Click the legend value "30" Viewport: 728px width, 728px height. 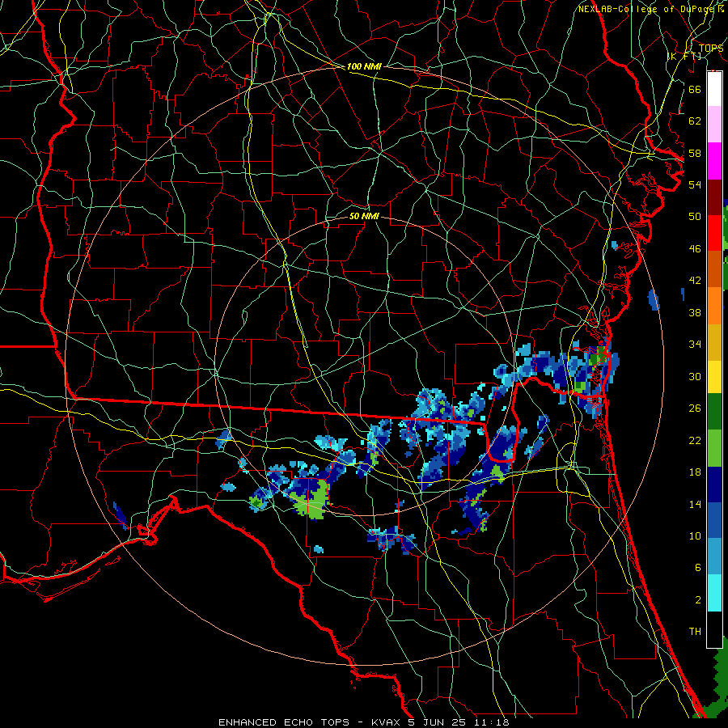(695, 376)
